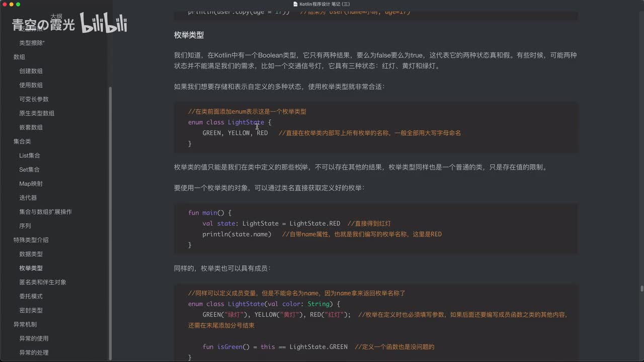Image resolution: width=644 pixels, height=362 pixels.
Task: Click the paragraph starting 如果我们想要存储
Action: [279, 87]
